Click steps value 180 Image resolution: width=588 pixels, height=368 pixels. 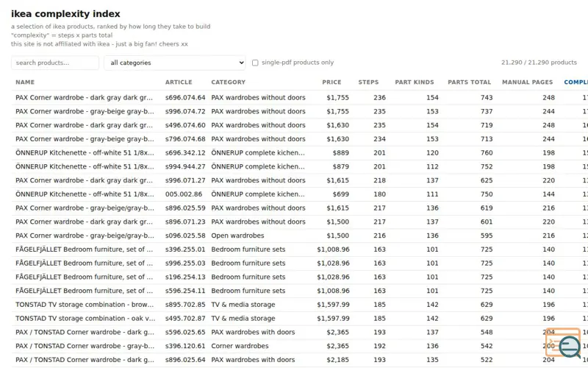pos(379,194)
